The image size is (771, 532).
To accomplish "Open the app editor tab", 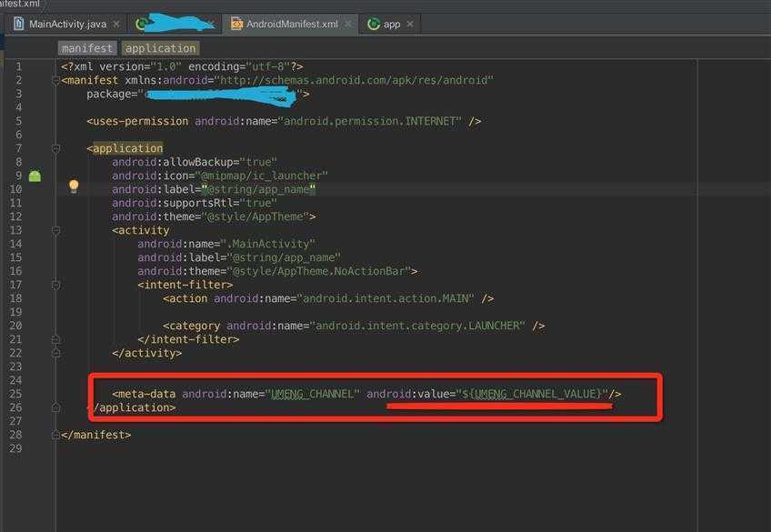I will [391, 24].
